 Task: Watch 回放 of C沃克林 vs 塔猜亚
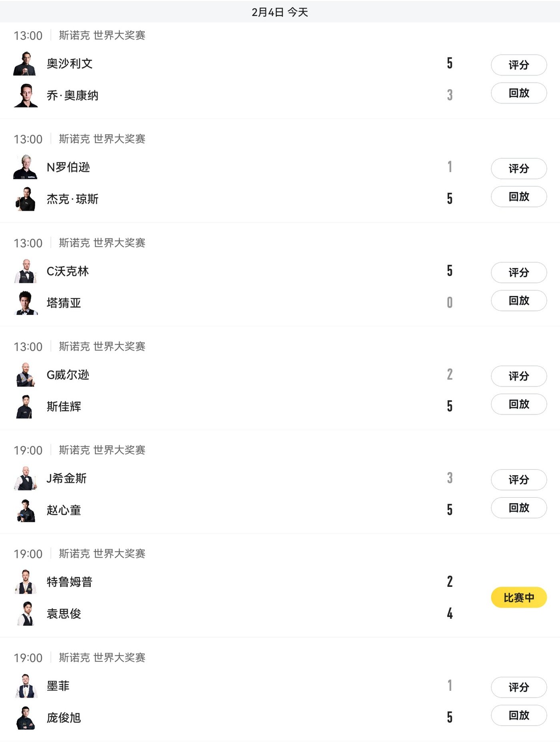click(x=518, y=300)
